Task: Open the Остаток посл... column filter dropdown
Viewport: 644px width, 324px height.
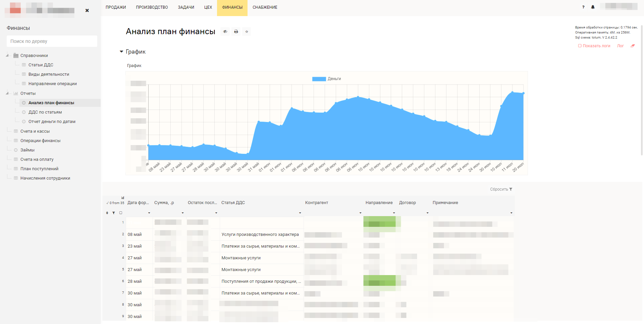Action: tap(216, 213)
